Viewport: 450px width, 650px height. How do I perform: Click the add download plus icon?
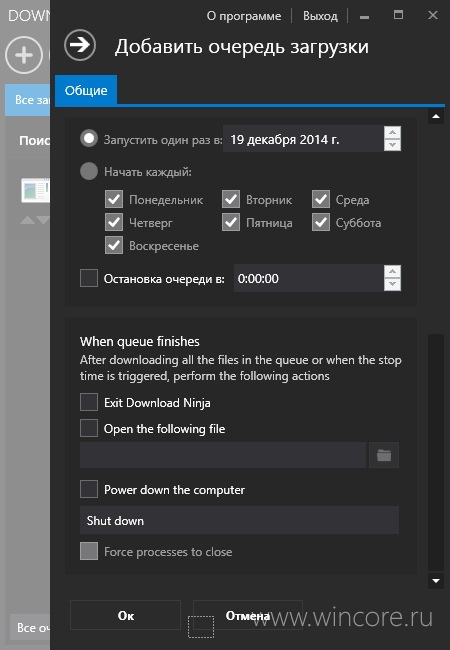[x=24, y=55]
